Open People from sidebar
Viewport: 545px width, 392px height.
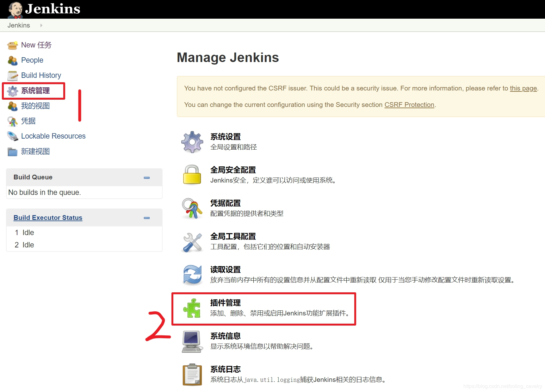(x=32, y=60)
